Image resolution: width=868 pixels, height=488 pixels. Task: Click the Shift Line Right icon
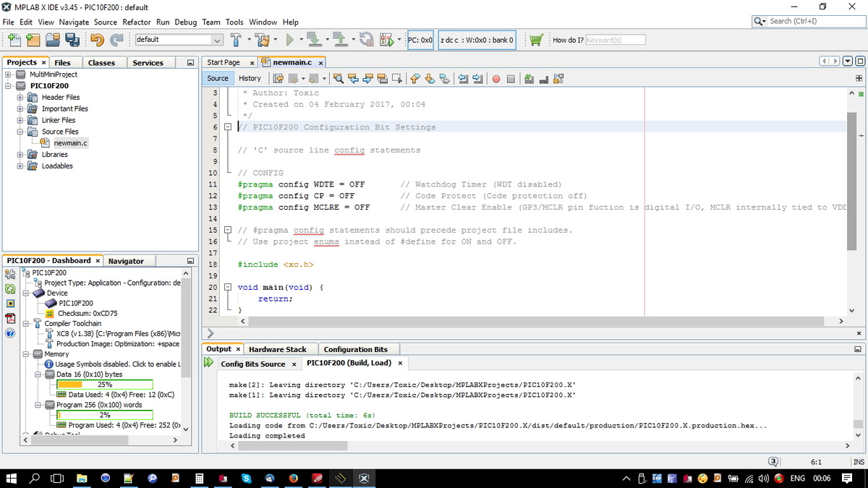pyautogui.click(x=477, y=78)
